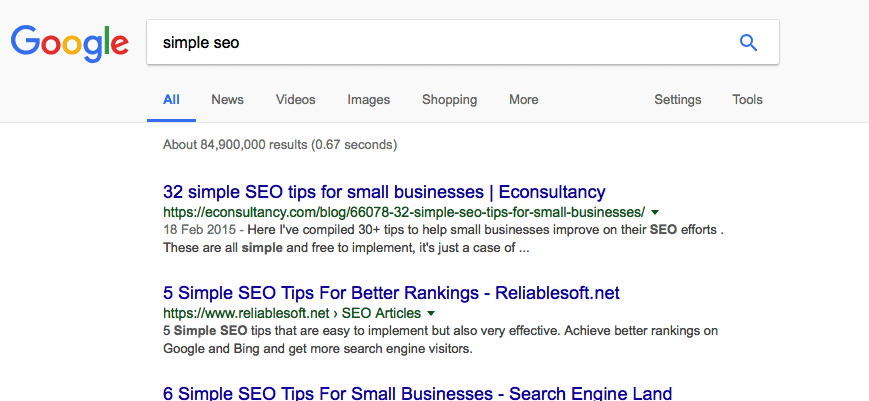869x401 pixels.
Task: Expand the arrow beside 'SEO Articles' breadcrumb
Action: [427, 314]
